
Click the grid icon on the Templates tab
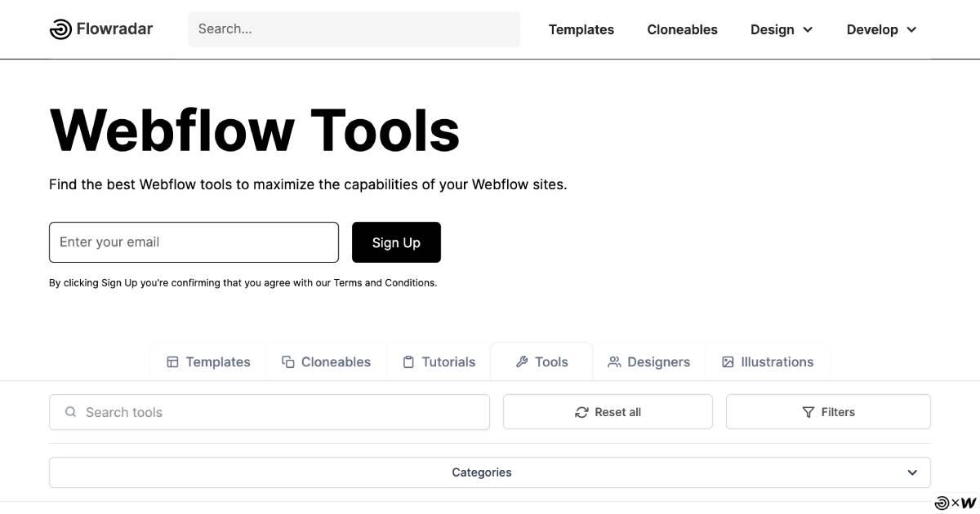(x=172, y=361)
